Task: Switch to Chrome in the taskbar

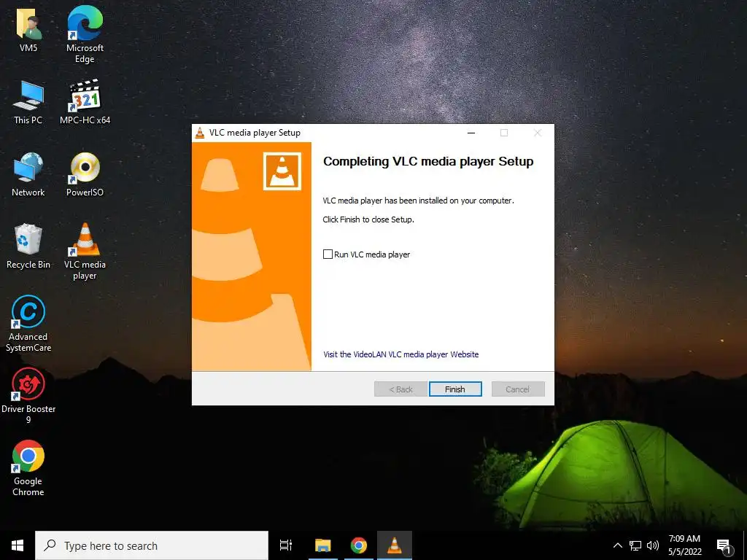Action: (359, 545)
